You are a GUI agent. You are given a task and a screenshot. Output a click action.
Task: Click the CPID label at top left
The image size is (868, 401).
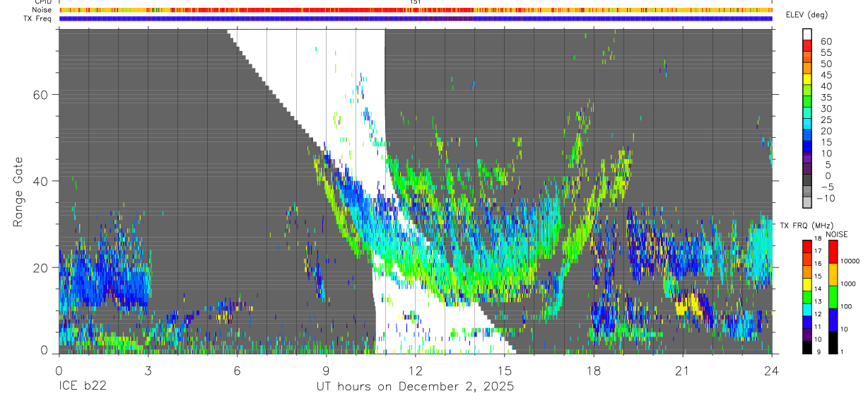click(43, 2)
